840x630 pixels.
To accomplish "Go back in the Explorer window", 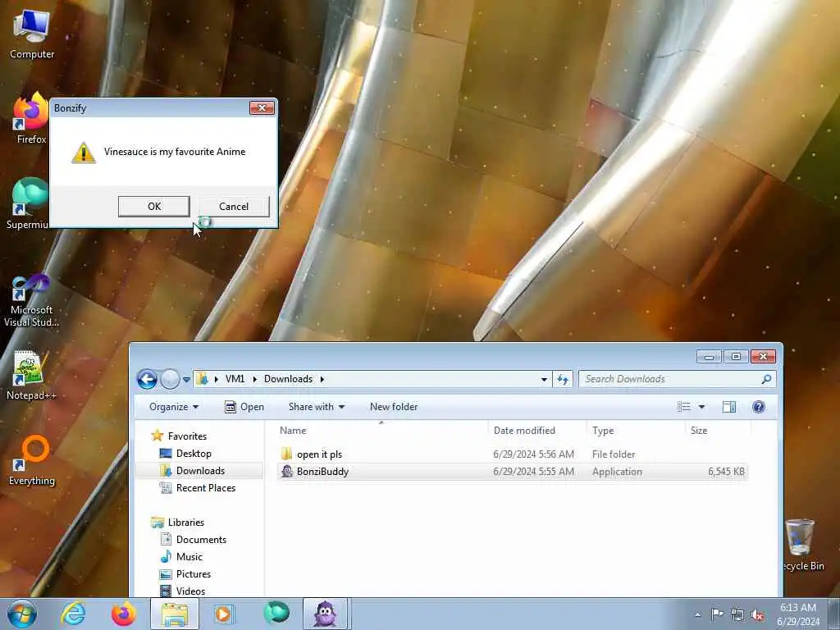I will [x=148, y=379].
